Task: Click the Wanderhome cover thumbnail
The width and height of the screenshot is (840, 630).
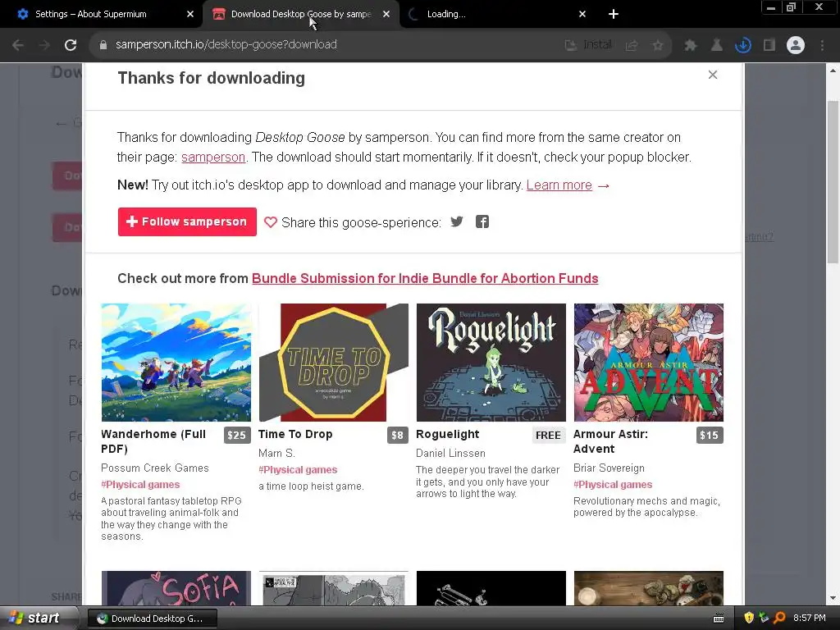Action: click(x=176, y=363)
